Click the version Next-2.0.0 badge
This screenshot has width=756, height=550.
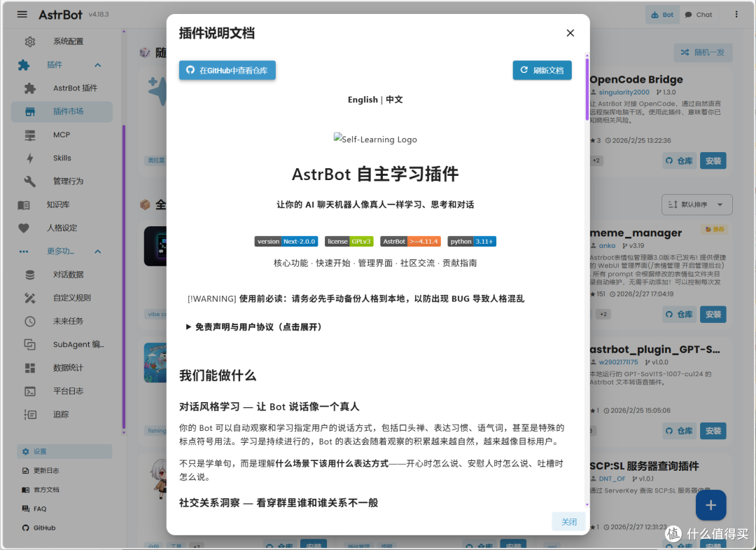(x=286, y=241)
